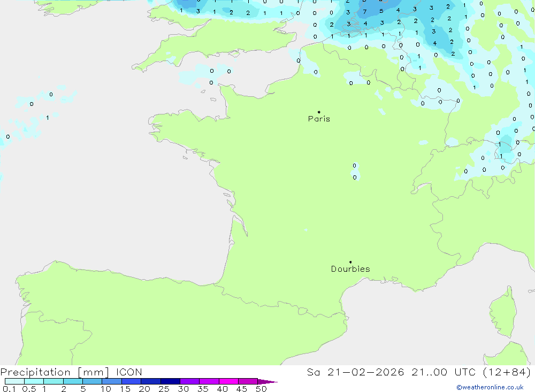Select the 20–25 mm legend swatch
535x392 pixels.
(x=151, y=381)
